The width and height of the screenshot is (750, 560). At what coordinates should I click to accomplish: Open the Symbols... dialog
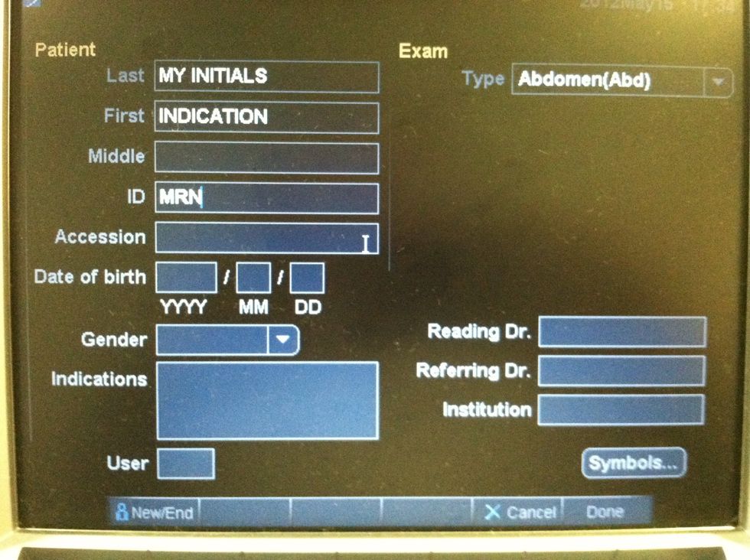coord(634,464)
